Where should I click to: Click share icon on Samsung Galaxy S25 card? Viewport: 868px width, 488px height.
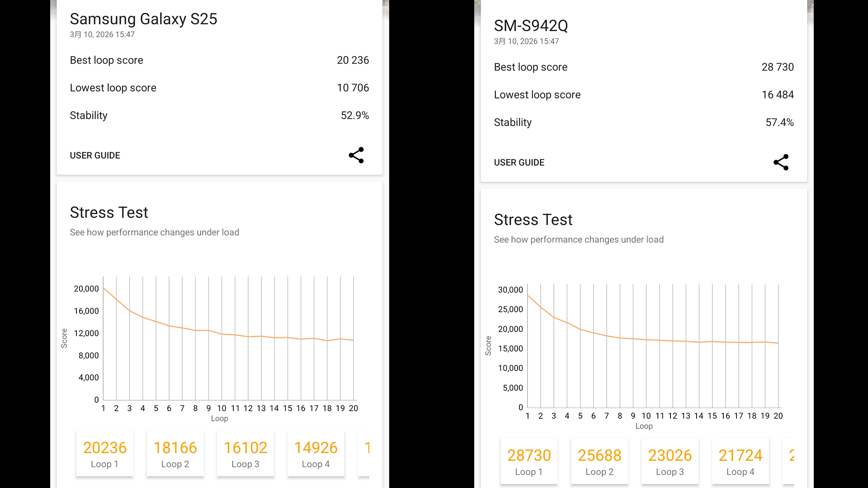pos(356,155)
